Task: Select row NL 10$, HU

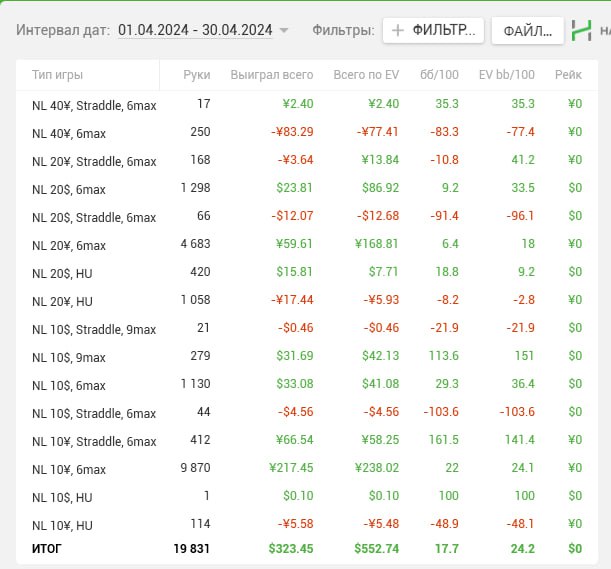Action: (x=307, y=497)
